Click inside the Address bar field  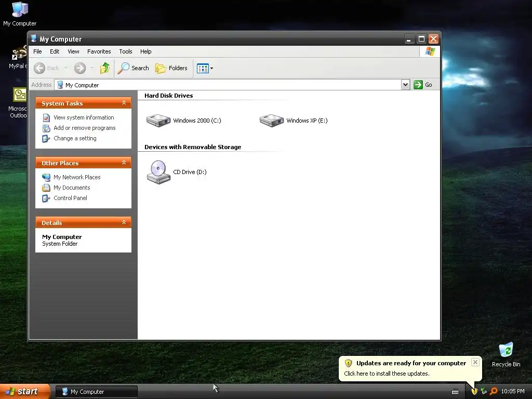coord(228,85)
